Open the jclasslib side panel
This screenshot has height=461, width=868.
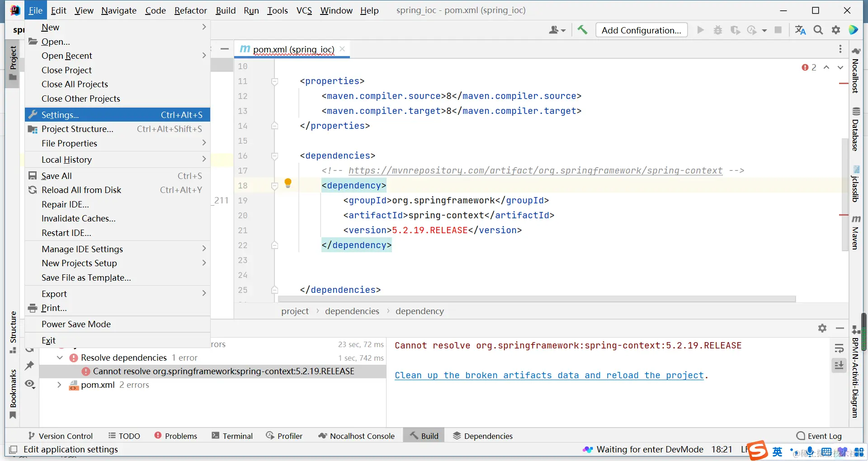point(855,183)
